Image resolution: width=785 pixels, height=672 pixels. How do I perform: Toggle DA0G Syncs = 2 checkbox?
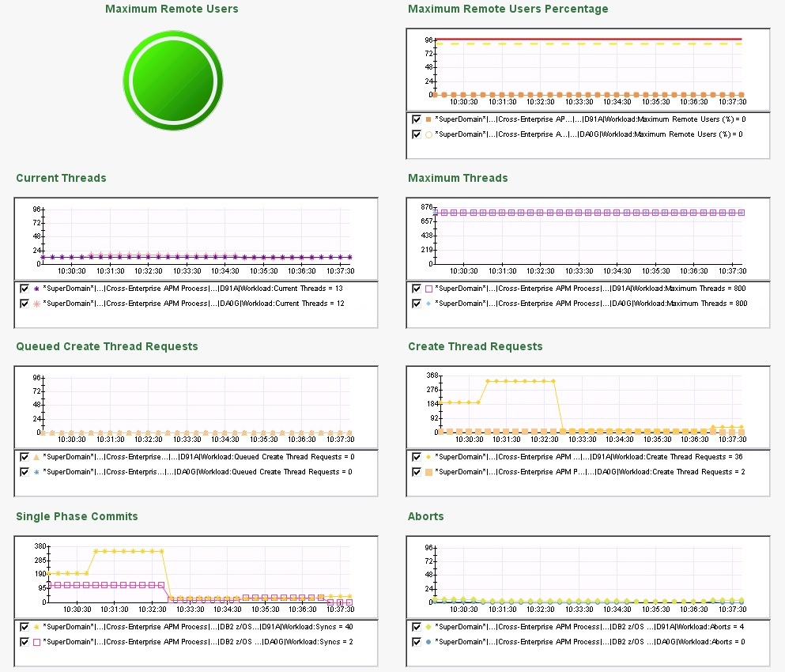(25, 641)
